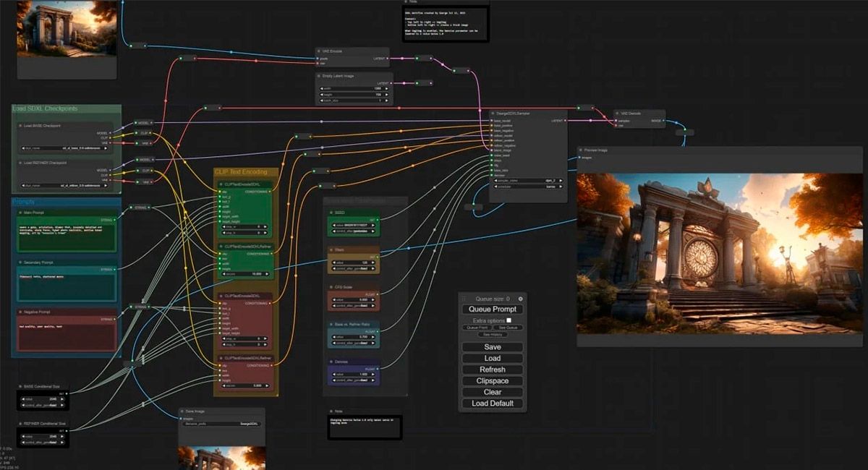Open the See History list
The height and width of the screenshot is (470, 868).
pyautogui.click(x=493, y=334)
